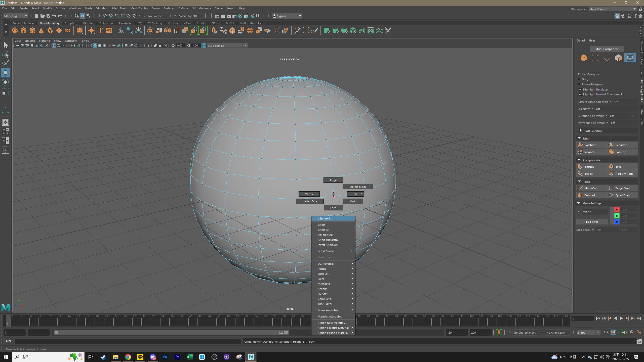The width and height of the screenshot is (644, 362).
Task: Select the Rotate tool in toolbox
Action: tap(6, 82)
